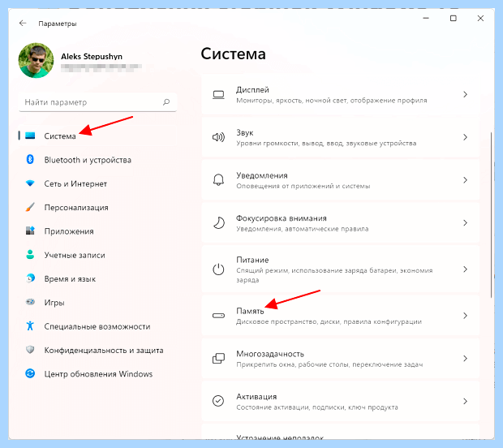The image size is (503, 448).
Task: Open Персонализация settings
Action: [97, 207]
